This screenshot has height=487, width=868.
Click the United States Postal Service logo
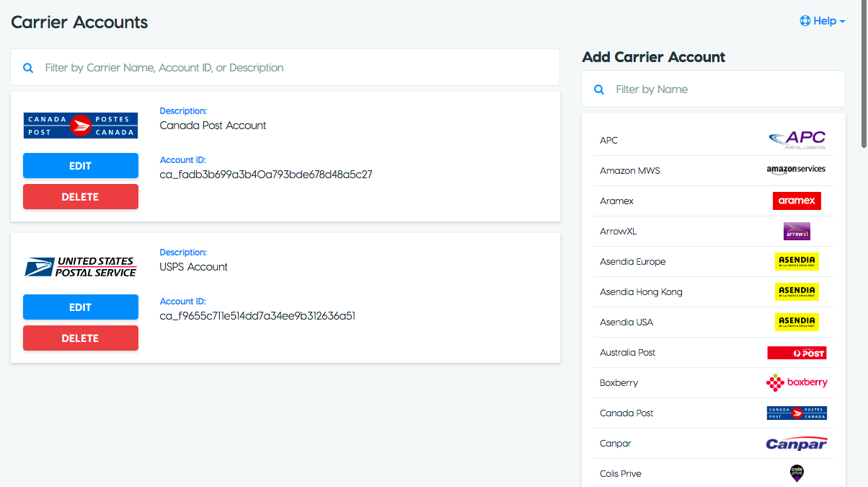click(80, 267)
